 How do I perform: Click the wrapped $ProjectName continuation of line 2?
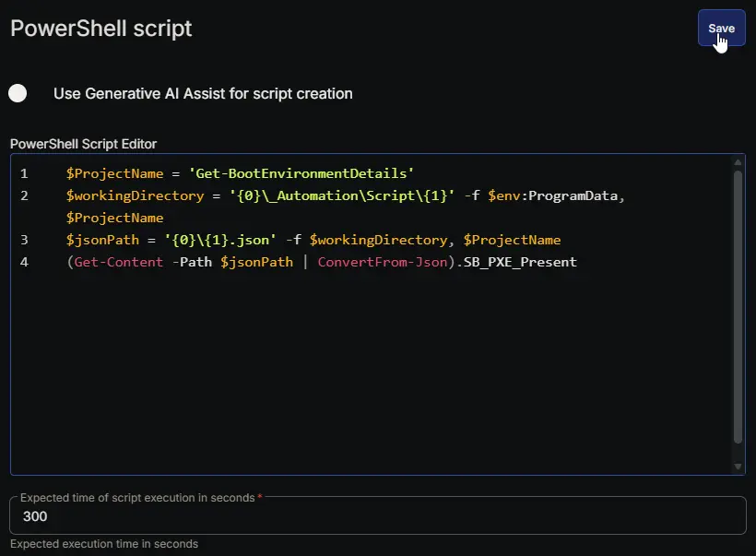click(114, 218)
